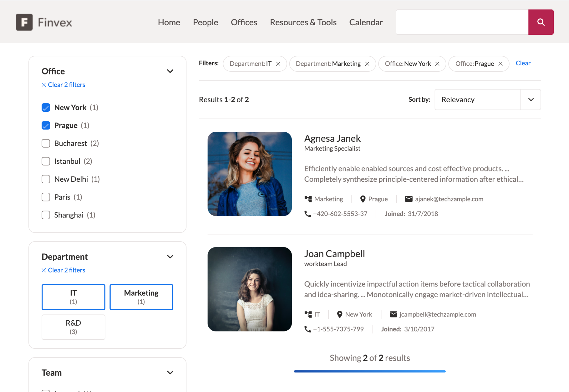Check the Bucharest office checkbox

point(46,143)
